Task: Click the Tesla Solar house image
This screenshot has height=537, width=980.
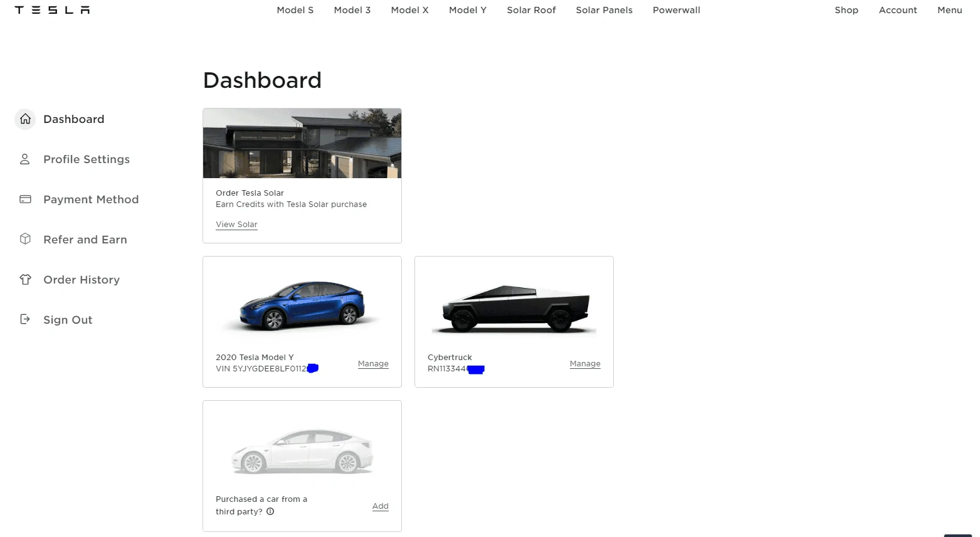Action: [302, 144]
